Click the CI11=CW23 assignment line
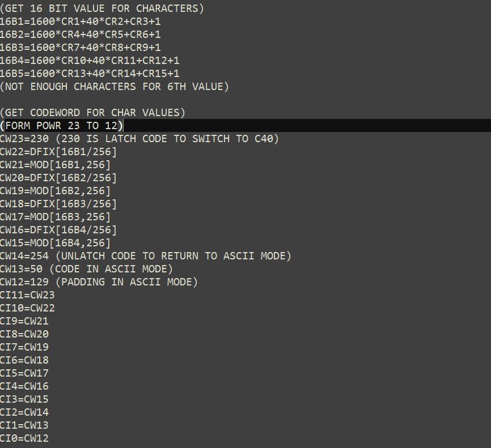 (27, 295)
